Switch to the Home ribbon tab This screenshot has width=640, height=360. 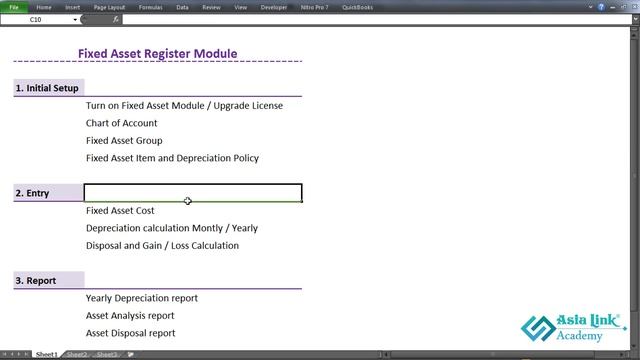(44, 7)
